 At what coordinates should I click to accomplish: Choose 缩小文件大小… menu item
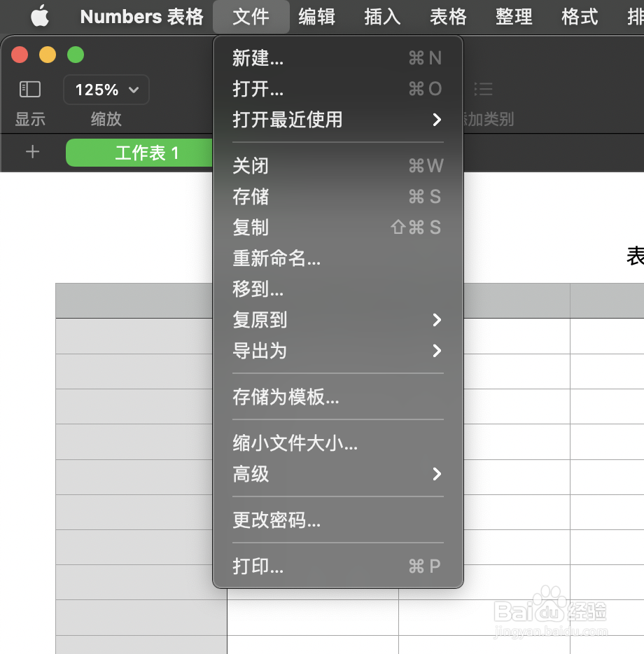coord(338,443)
